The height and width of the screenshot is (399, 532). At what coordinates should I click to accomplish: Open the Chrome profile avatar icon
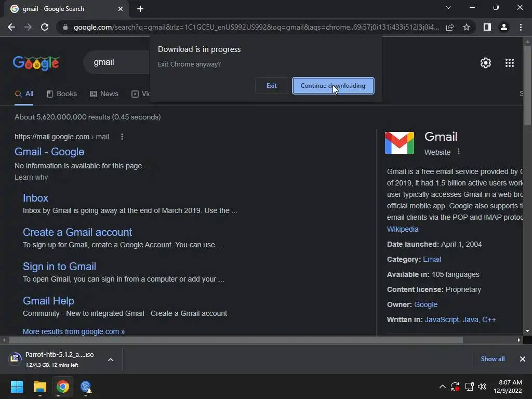[x=504, y=27]
